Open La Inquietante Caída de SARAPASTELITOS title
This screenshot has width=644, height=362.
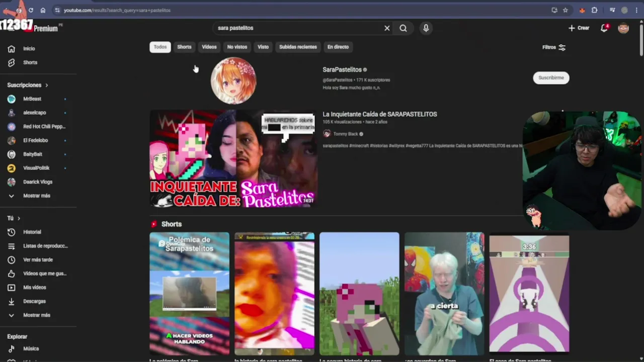coord(380,114)
